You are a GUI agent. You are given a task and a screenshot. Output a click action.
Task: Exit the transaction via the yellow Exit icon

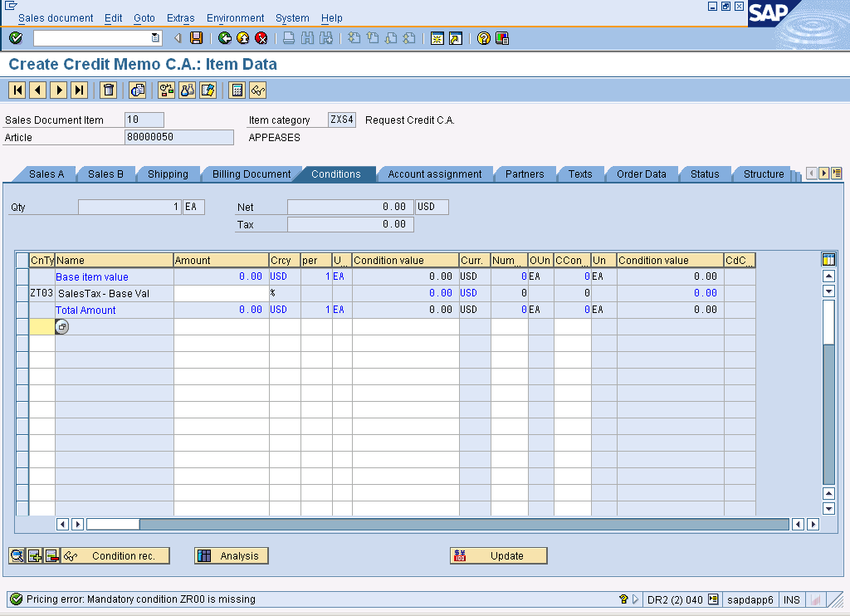click(243, 38)
